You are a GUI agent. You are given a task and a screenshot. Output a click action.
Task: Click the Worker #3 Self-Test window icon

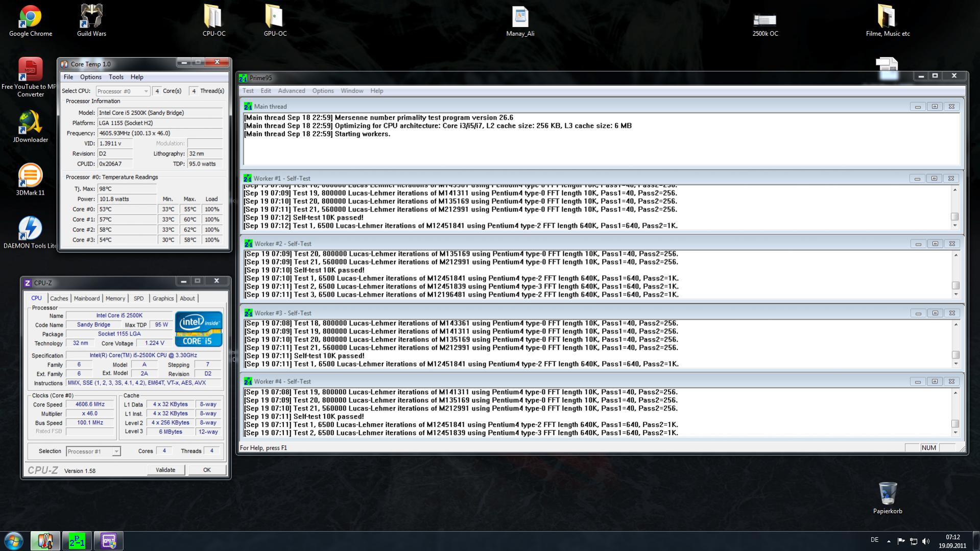point(248,313)
